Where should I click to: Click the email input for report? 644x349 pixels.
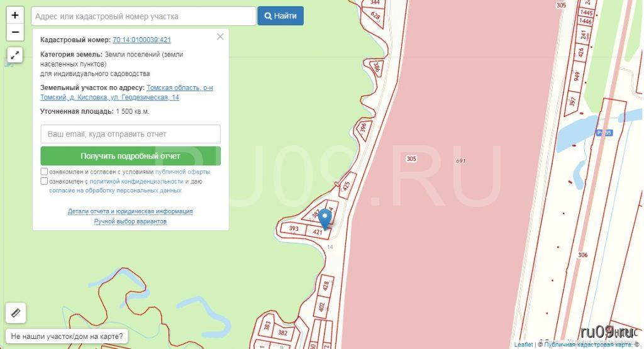131,134
